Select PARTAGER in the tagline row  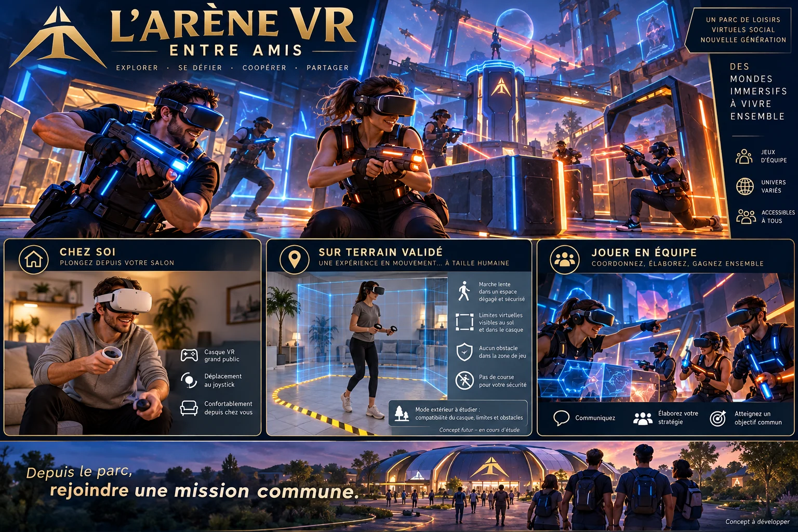328,68
